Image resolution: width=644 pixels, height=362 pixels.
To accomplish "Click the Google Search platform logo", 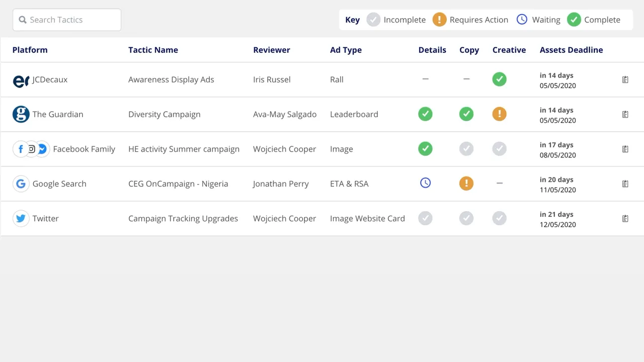I will [21, 184].
